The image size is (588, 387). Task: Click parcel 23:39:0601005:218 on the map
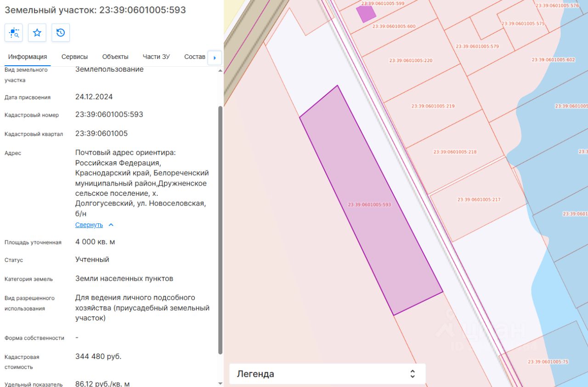tap(455, 152)
